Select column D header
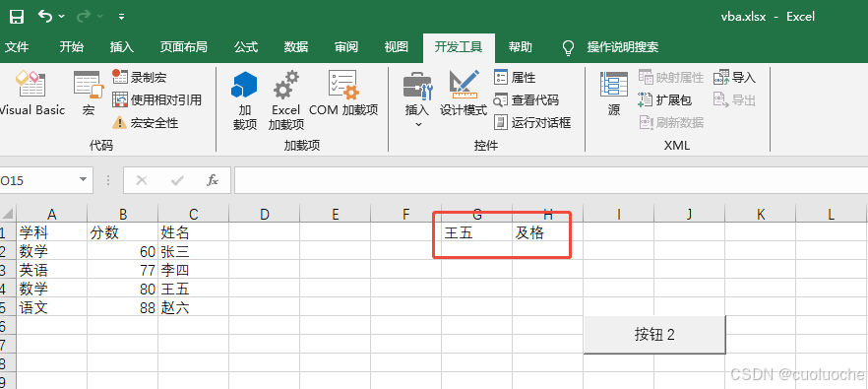Image resolution: width=868 pixels, height=389 pixels. coord(265,214)
